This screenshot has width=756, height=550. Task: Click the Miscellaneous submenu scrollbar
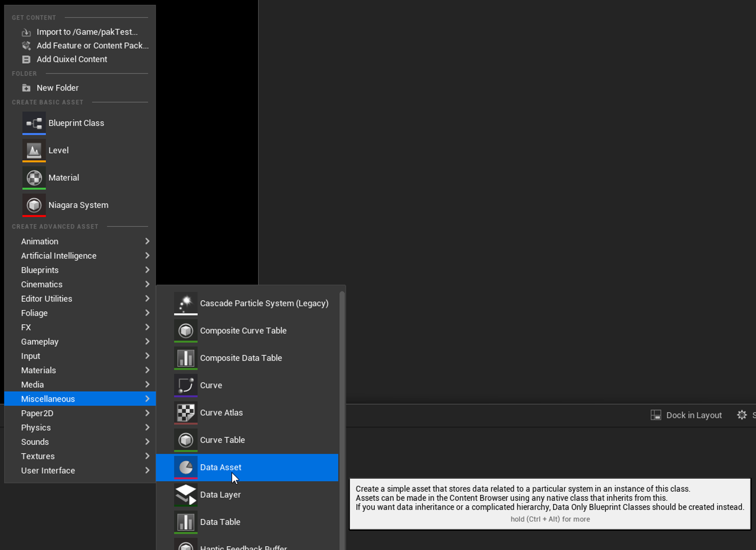coord(342,420)
